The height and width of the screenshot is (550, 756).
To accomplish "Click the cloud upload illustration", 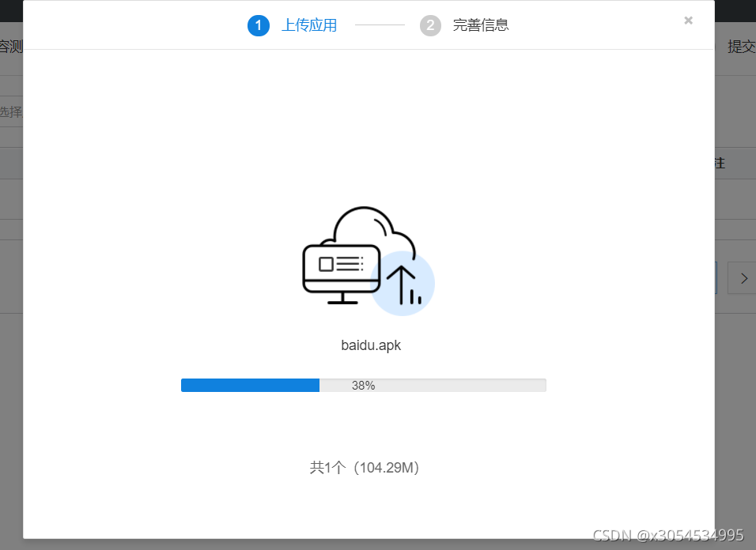I will click(x=369, y=261).
